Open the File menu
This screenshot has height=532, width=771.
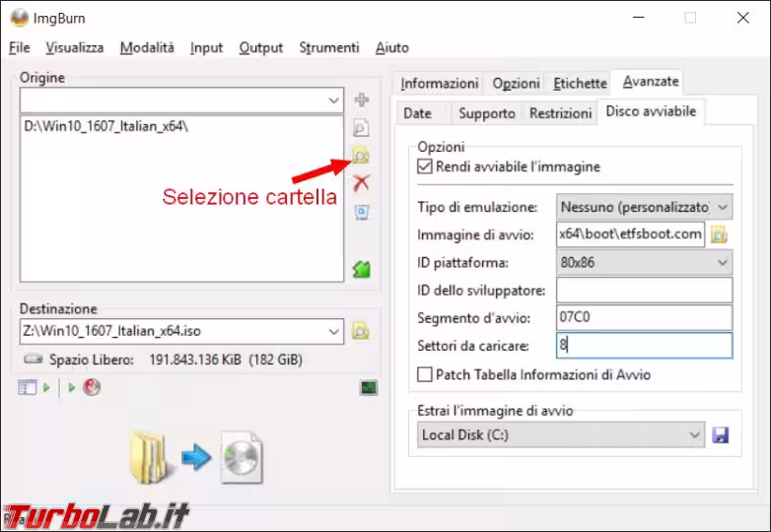[19, 47]
